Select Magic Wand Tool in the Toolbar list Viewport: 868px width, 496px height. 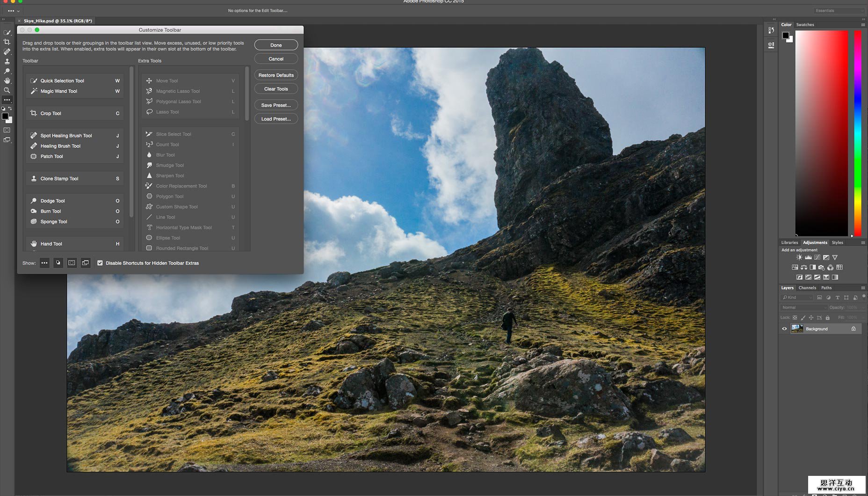pos(59,91)
